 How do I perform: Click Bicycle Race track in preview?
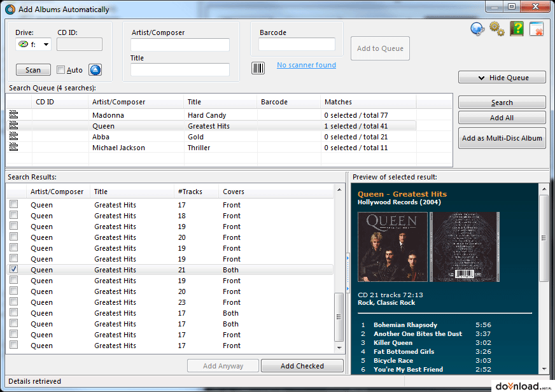pos(393,361)
